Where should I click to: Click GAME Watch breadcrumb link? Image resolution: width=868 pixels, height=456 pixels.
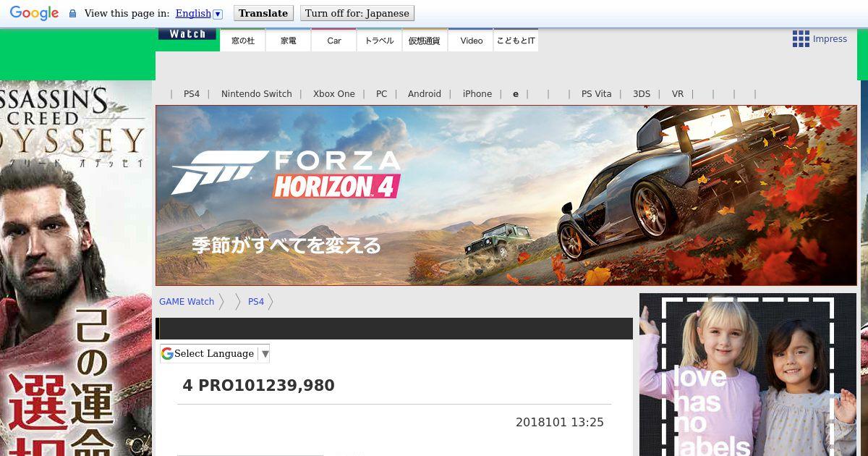(187, 302)
